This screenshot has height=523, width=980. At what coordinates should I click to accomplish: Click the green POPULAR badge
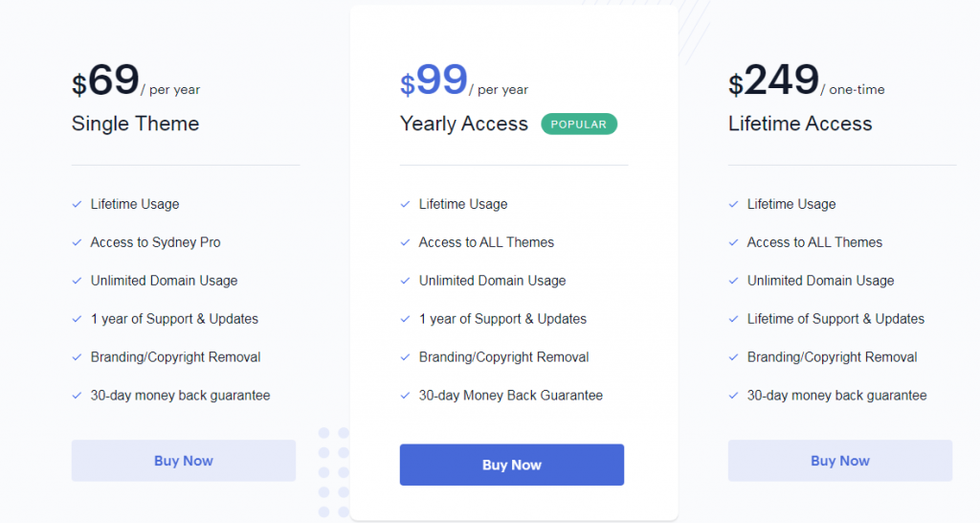(x=579, y=124)
